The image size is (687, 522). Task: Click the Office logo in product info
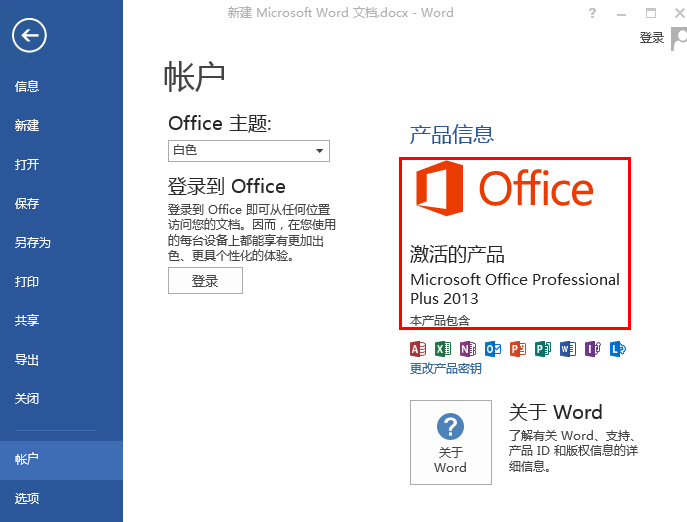click(x=504, y=188)
